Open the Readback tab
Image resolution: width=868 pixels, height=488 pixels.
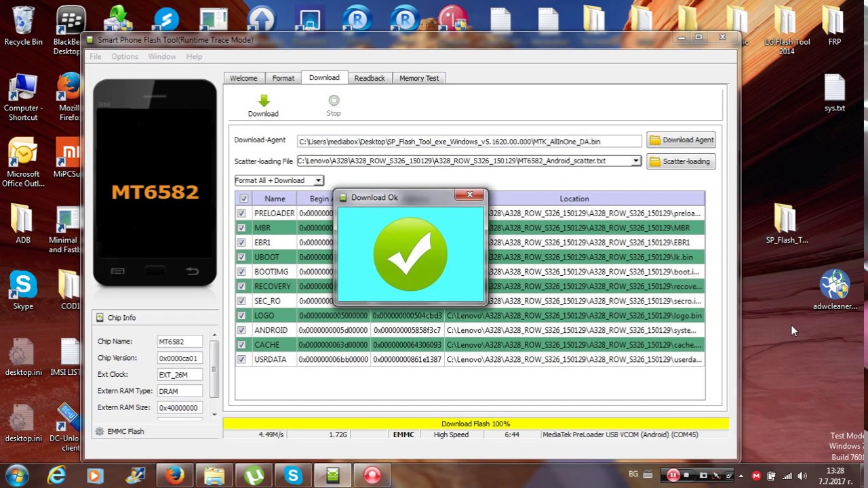[x=370, y=78]
